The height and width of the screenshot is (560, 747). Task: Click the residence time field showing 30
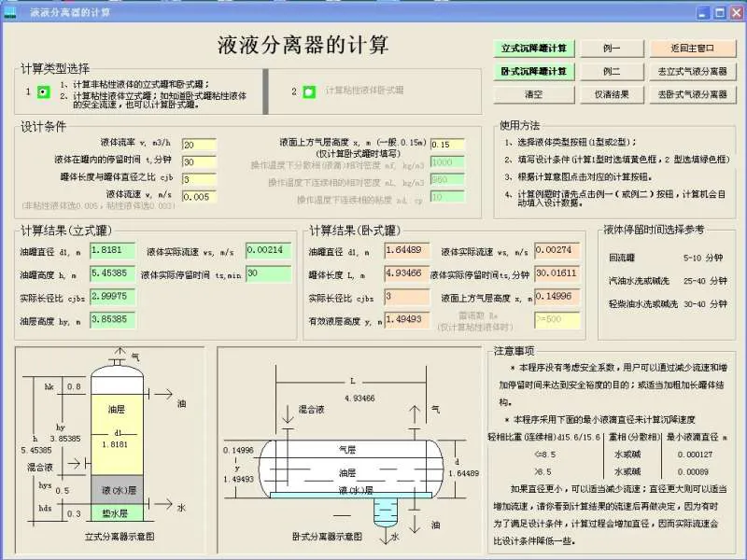[199, 161]
